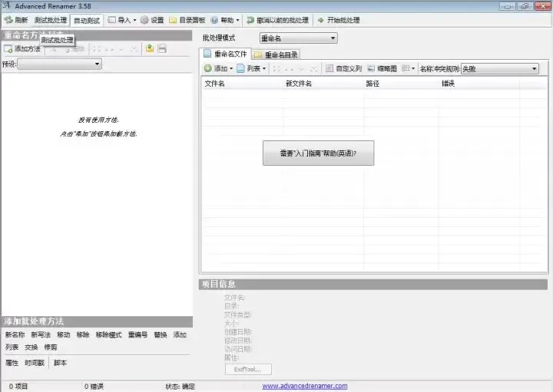Image resolution: width=553 pixels, height=392 pixels.
Task: Open the 批处理模式 dropdown showing 重命名
Action: (298, 38)
